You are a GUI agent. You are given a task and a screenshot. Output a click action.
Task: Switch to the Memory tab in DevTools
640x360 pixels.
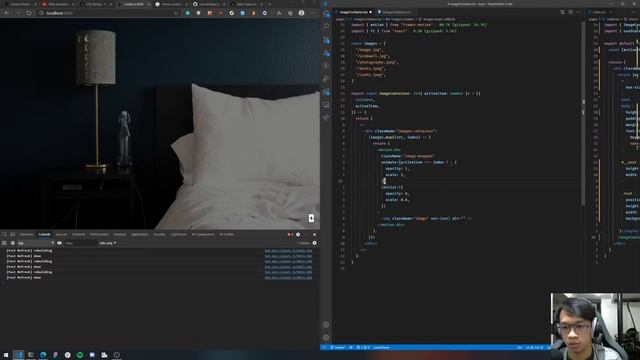click(120, 234)
